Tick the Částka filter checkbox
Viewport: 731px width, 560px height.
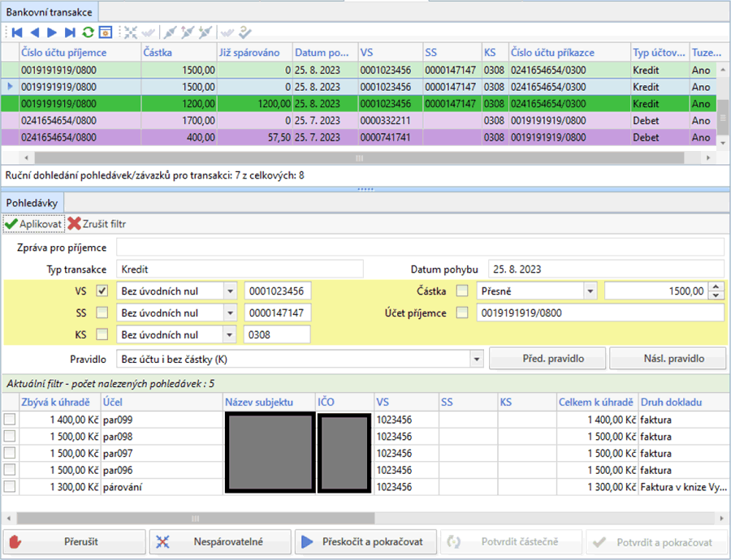click(462, 291)
